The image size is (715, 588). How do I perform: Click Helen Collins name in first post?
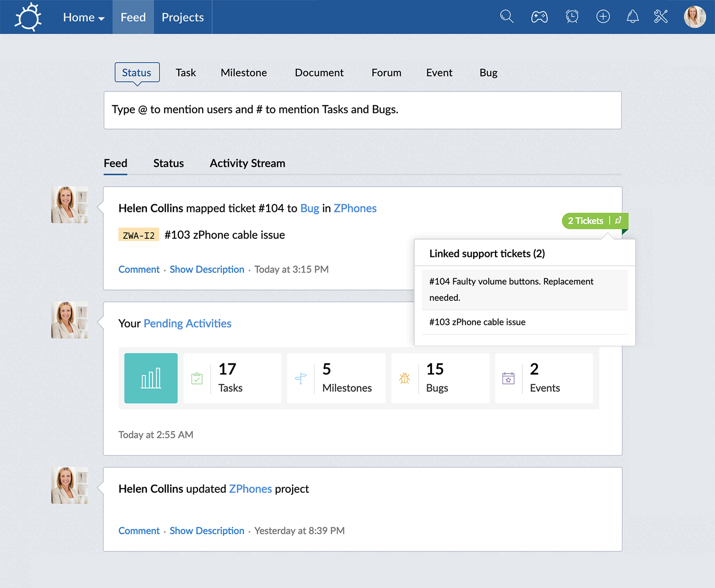point(151,208)
